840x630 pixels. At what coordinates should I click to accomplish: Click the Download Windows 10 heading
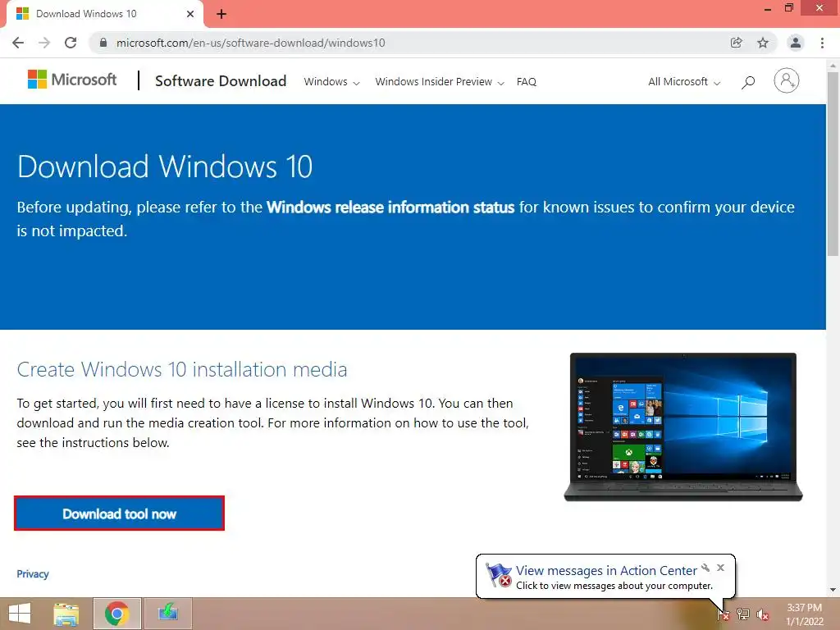point(165,166)
